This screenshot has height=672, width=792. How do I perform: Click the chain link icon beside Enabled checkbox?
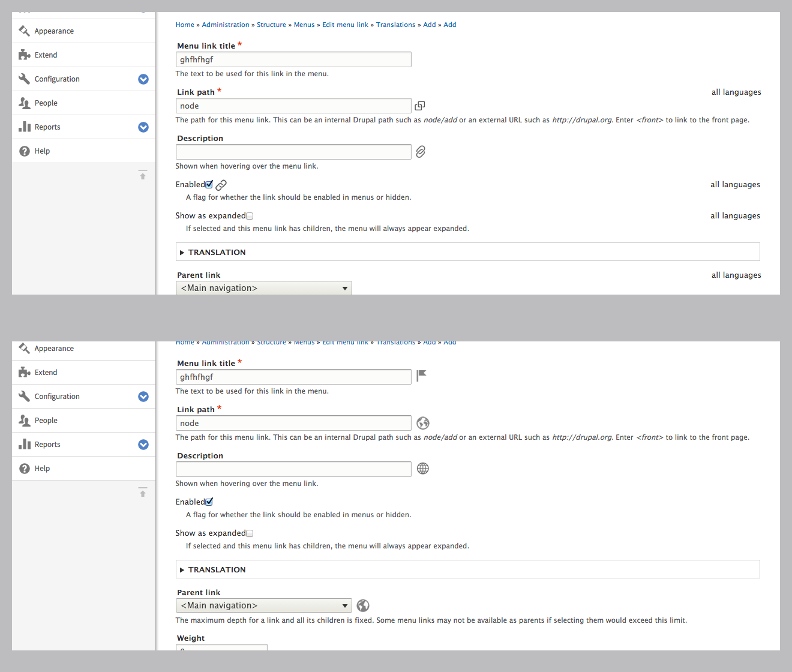pyautogui.click(x=221, y=185)
